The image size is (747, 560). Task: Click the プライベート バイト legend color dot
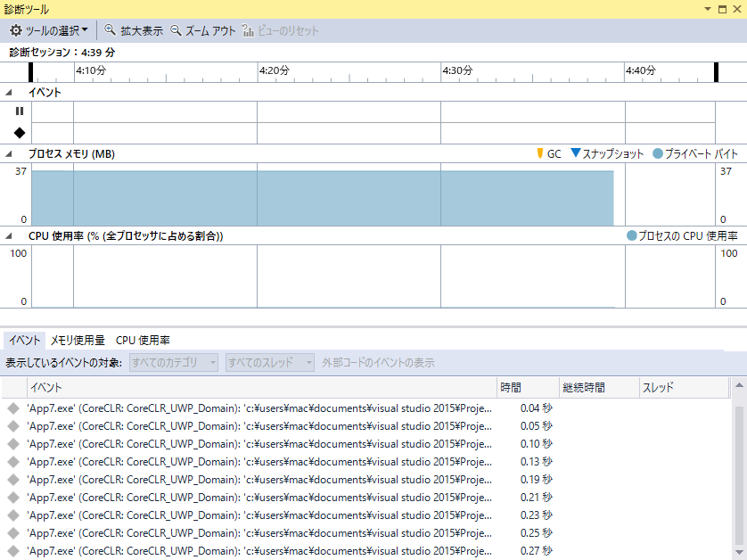[658, 153]
